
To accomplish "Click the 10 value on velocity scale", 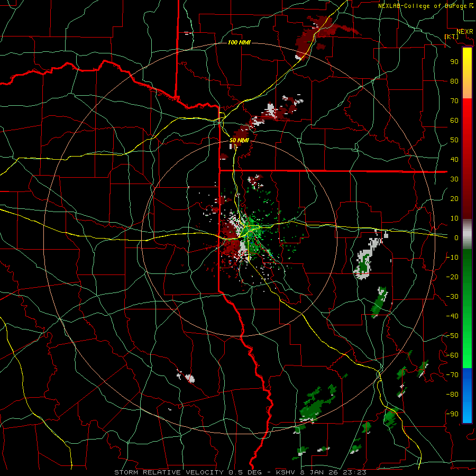I will point(454,218).
